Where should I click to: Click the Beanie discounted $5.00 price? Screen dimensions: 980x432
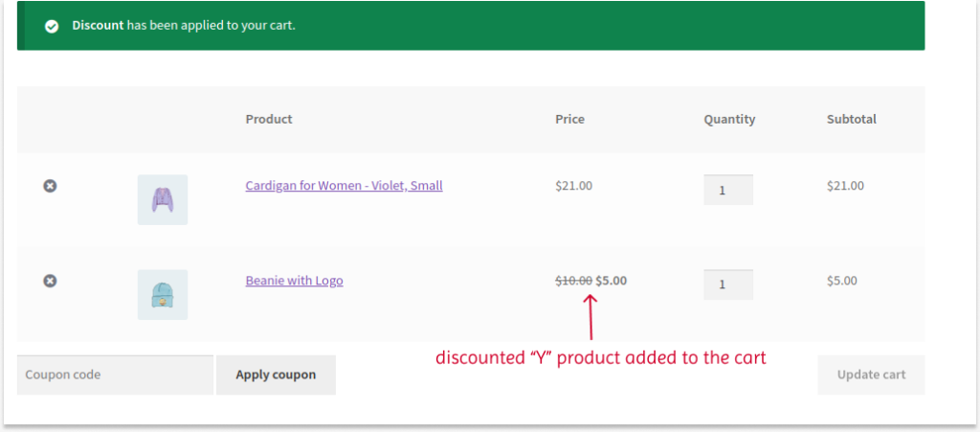click(612, 281)
